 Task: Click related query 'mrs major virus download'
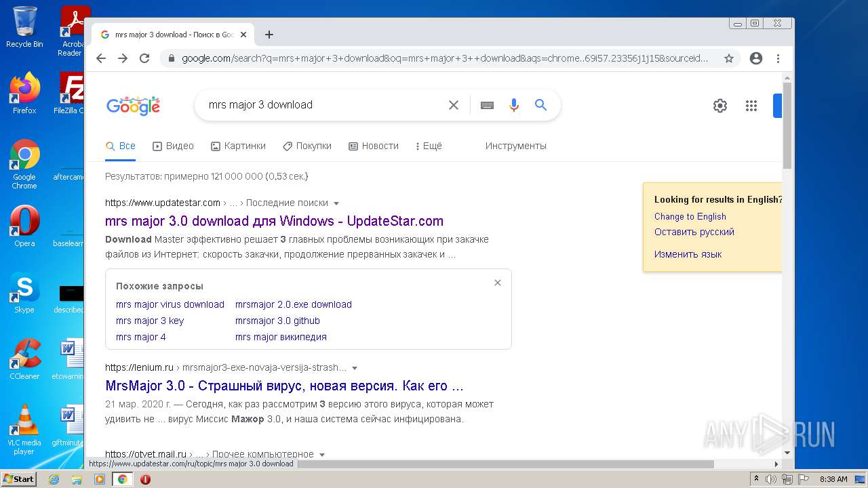[x=170, y=304]
